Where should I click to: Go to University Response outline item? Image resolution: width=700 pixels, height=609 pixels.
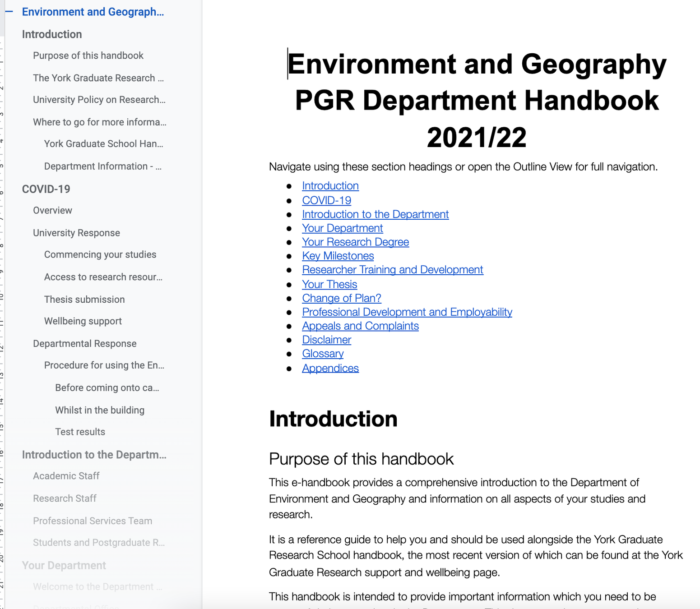76,233
